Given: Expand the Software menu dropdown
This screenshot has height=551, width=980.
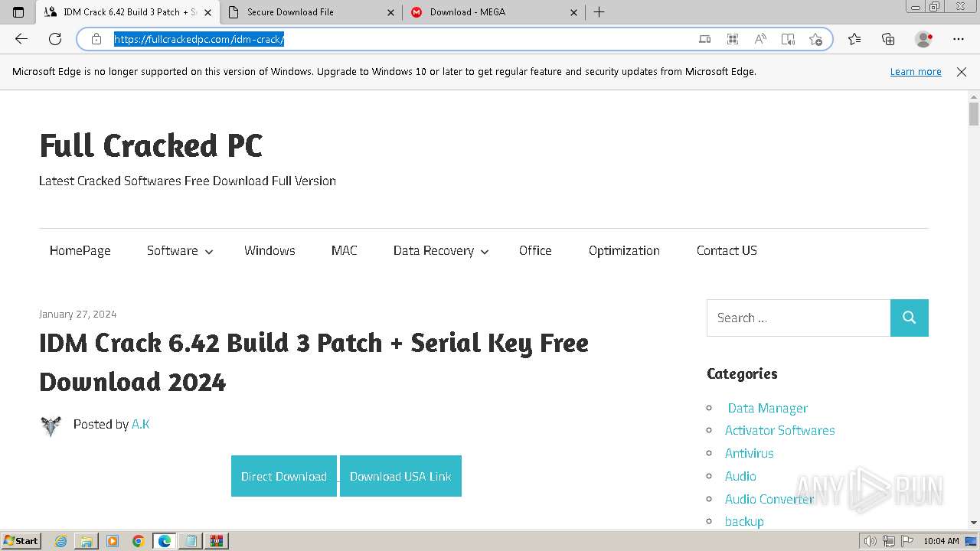Looking at the screenshot, I should (179, 250).
